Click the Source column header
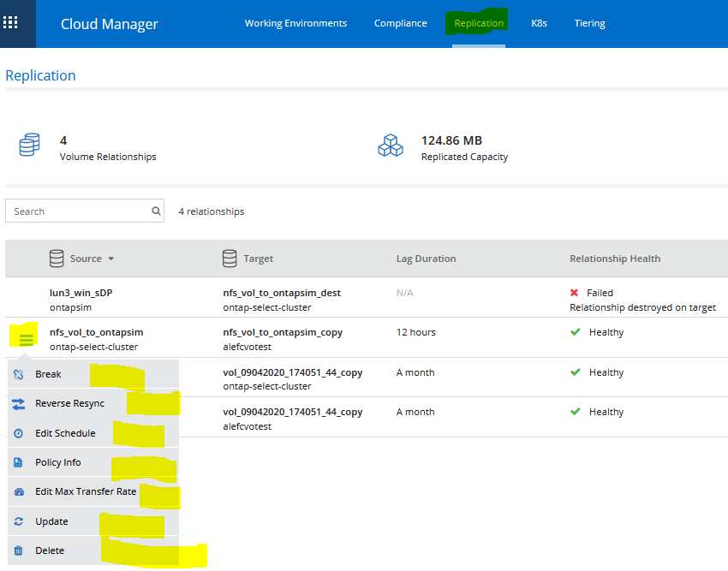The image size is (728, 571). point(86,259)
